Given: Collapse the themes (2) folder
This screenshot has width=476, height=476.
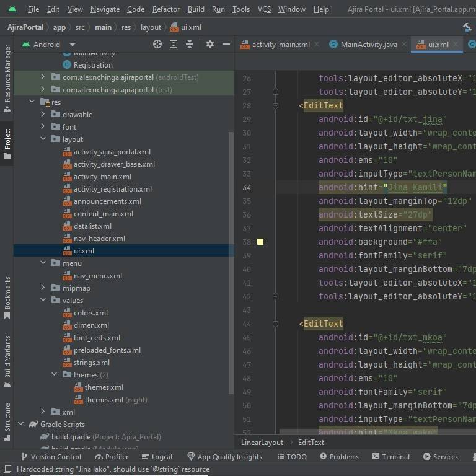Looking at the screenshot, I should 54,374.
